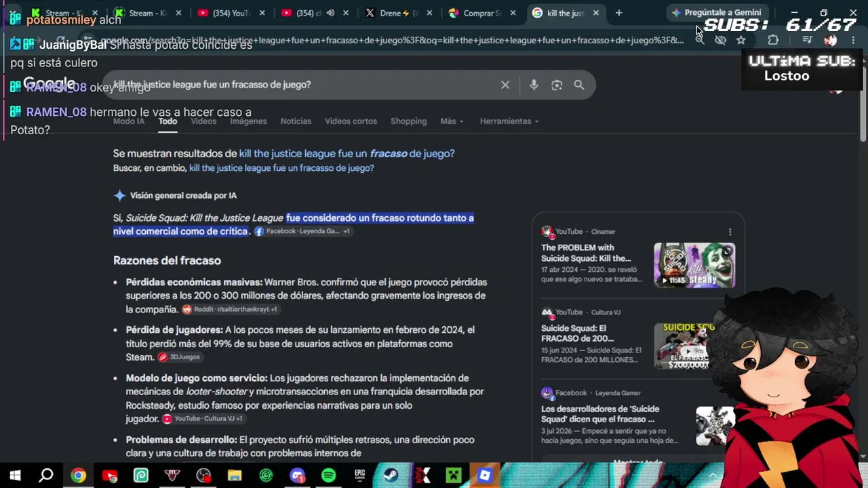This screenshot has width=868, height=488.
Task: Open the Facebook Leyenda Ga... source chip
Action: [x=302, y=231]
